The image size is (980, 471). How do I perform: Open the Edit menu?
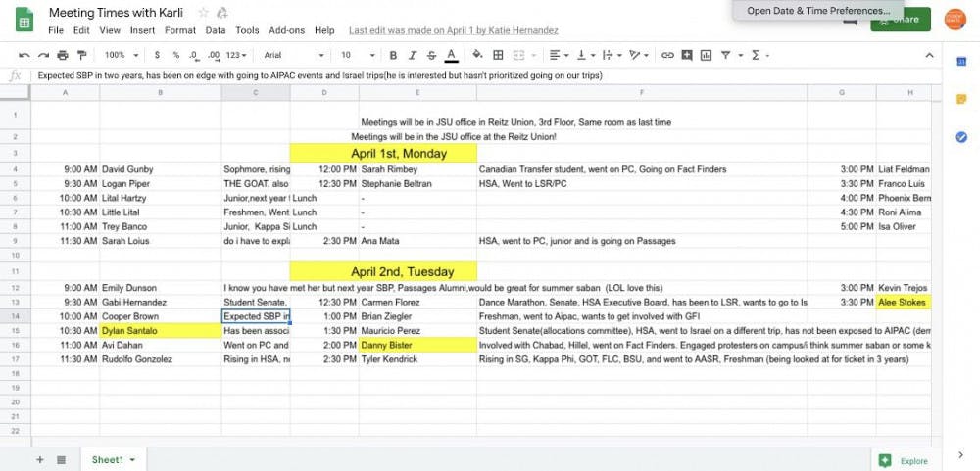(x=81, y=30)
